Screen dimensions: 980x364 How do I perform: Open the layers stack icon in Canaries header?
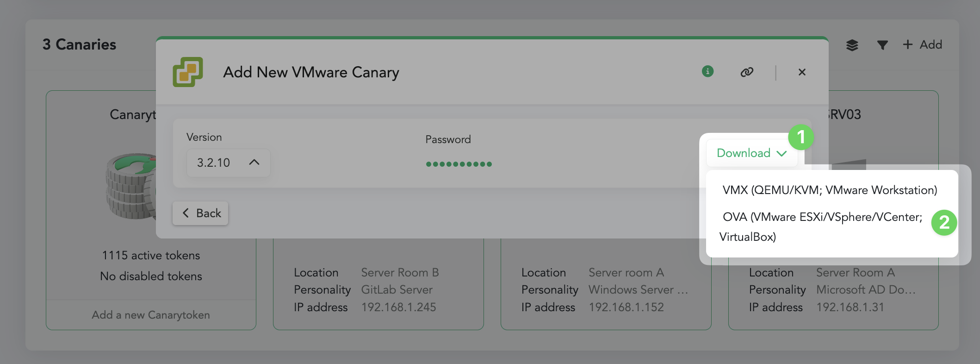[x=852, y=45]
